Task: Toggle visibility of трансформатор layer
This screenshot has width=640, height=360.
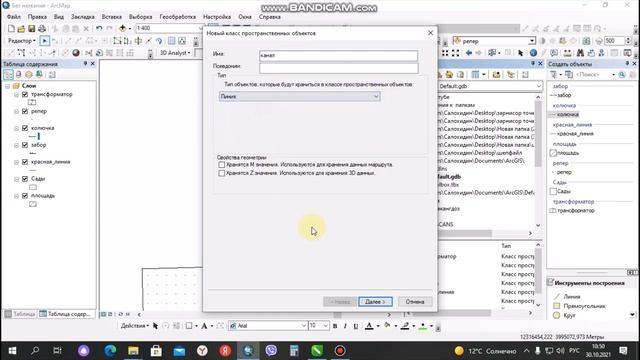Action: (x=25, y=94)
